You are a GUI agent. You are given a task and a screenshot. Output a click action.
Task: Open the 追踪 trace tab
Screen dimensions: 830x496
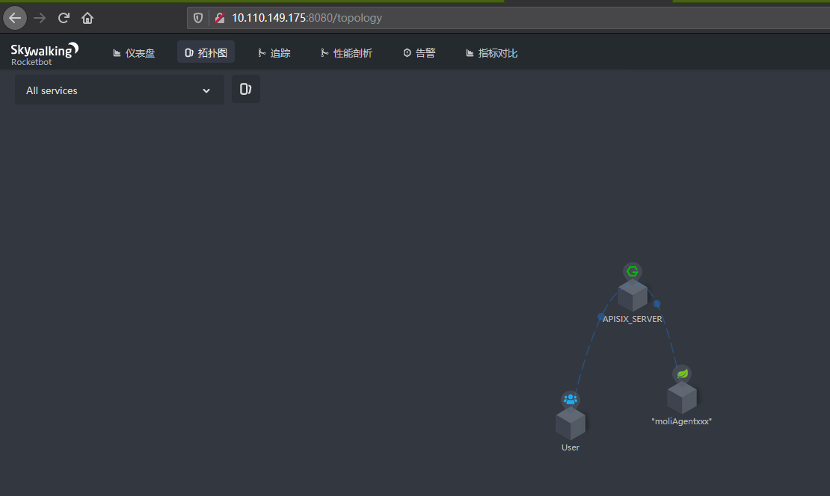point(274,53)
